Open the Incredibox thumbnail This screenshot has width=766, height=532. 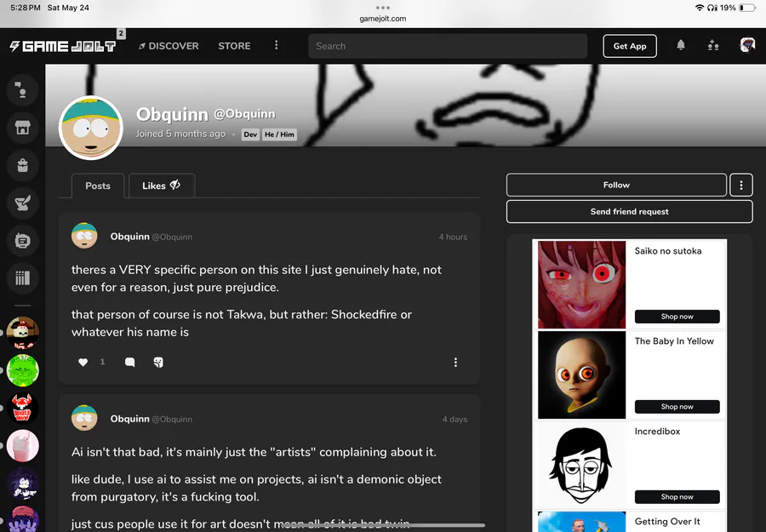click(x=581, y=465)
